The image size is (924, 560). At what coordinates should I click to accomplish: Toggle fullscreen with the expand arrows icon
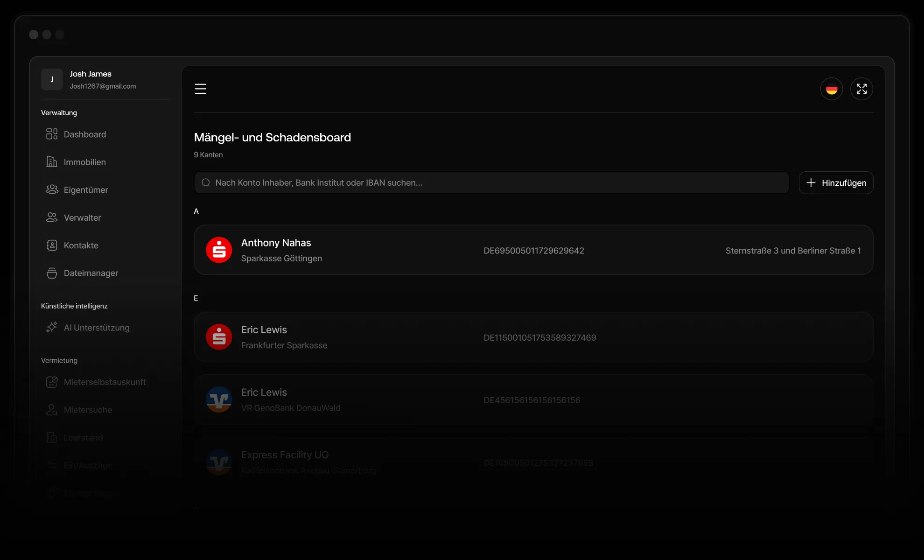[x=861, y=89]
